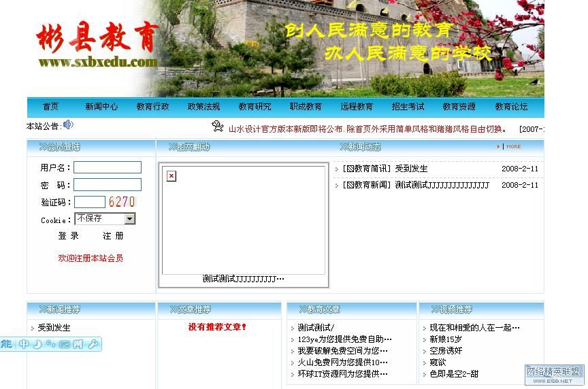Click the mascot icon beside the announcement
This screenshot has width=588, height=389.
pyautogui.click(x=218, y=126)
